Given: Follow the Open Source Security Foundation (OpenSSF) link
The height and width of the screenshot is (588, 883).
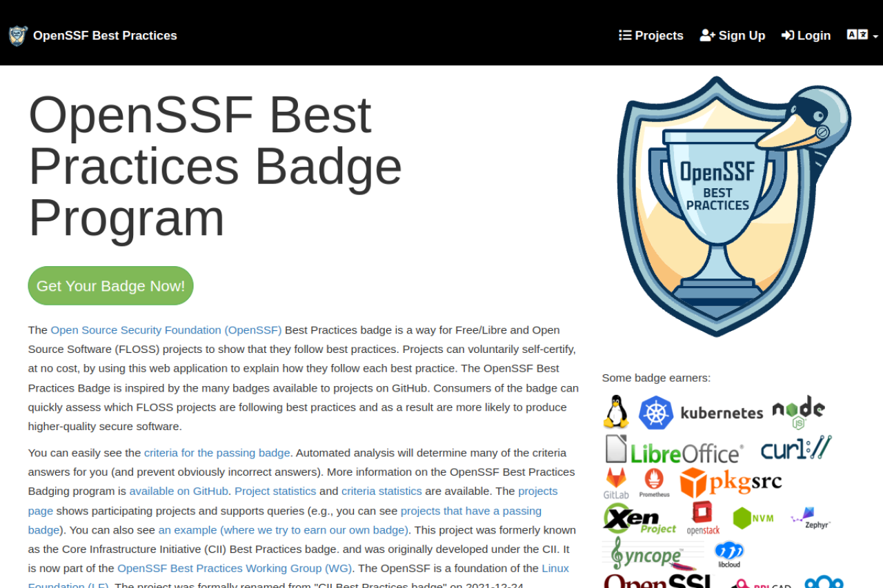Looking at the screenshot, I should pos(166,330).
